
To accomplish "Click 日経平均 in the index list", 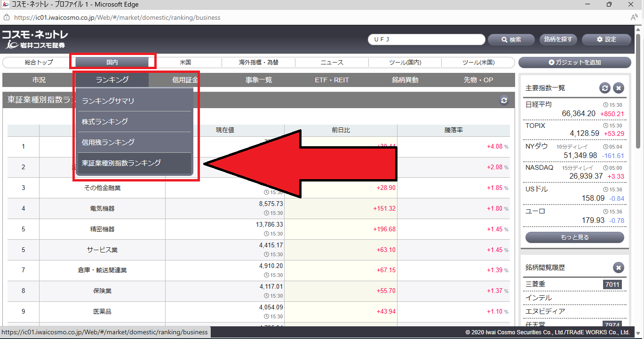I will pyautogui.click(x=539, y=104).
